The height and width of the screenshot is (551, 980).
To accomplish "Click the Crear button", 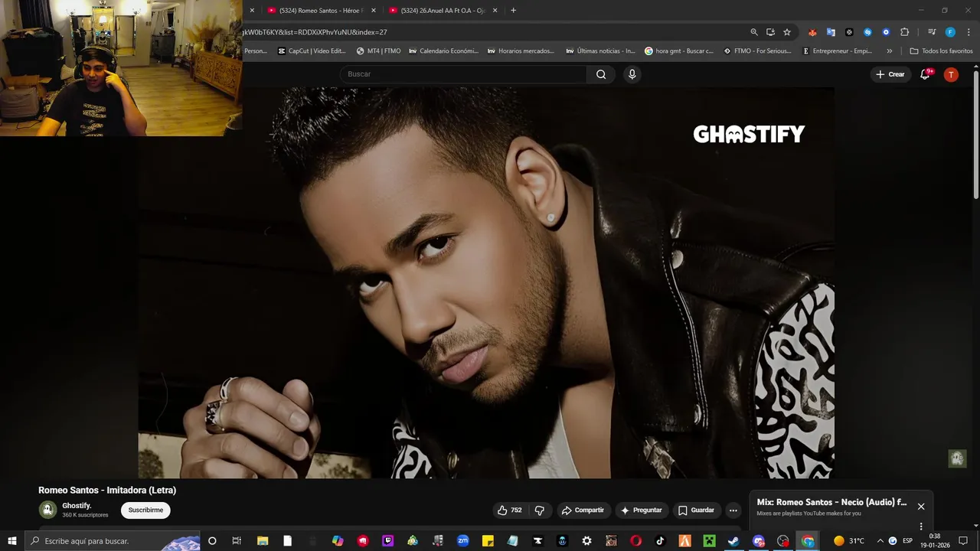I will coord(890,74).
